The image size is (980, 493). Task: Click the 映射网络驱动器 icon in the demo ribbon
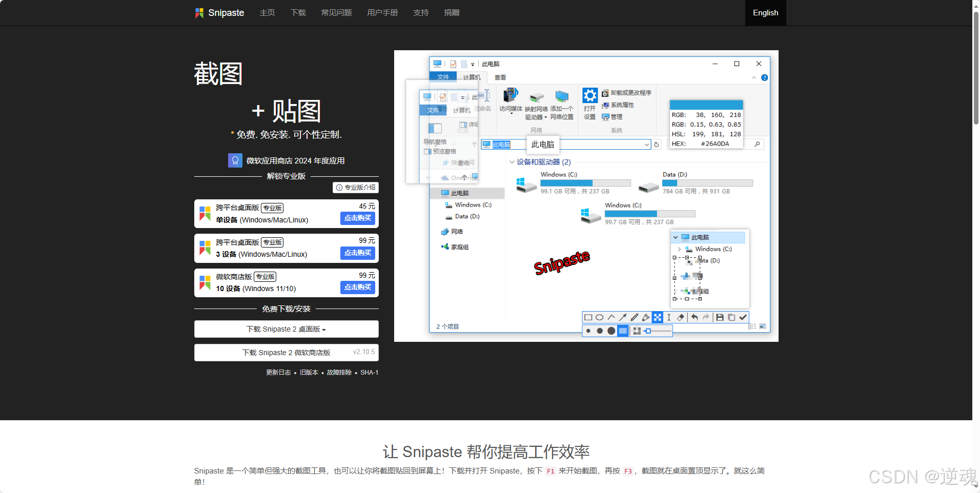click(536, 97)
